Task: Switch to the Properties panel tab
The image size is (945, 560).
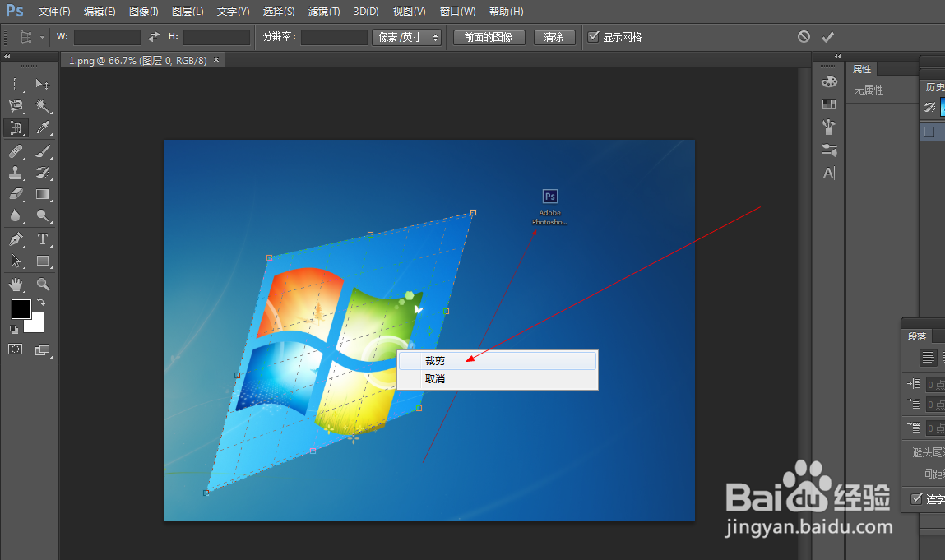Action: 862,69
